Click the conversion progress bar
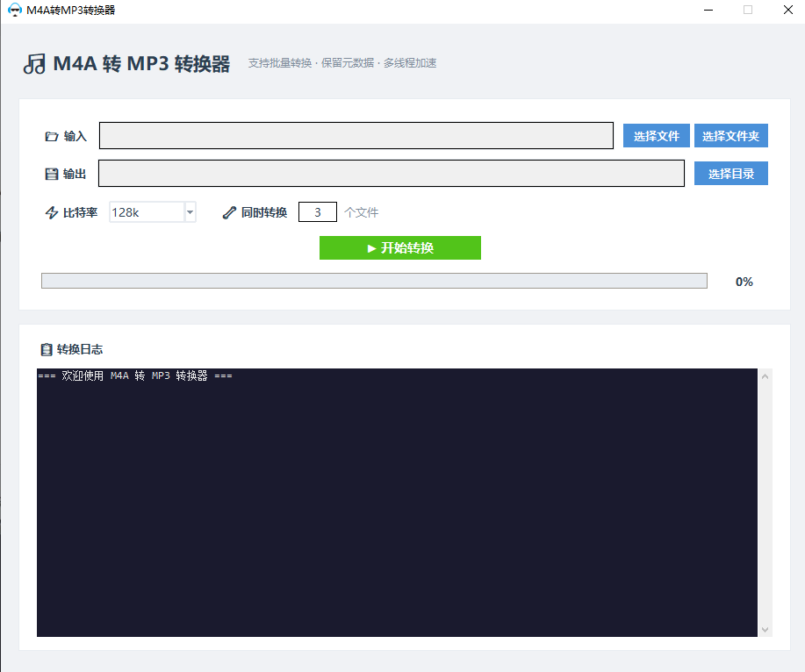Viewport: 805px width, 672px height. tap(374, 281)
